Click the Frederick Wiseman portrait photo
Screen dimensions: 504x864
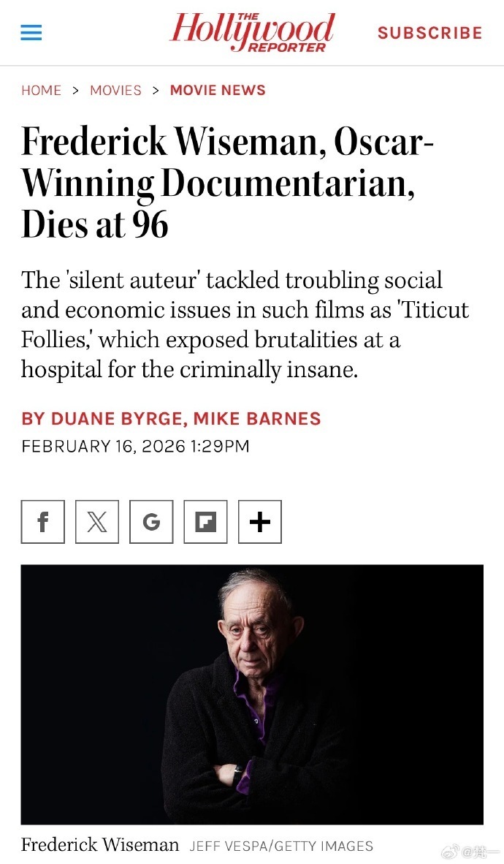252,694
